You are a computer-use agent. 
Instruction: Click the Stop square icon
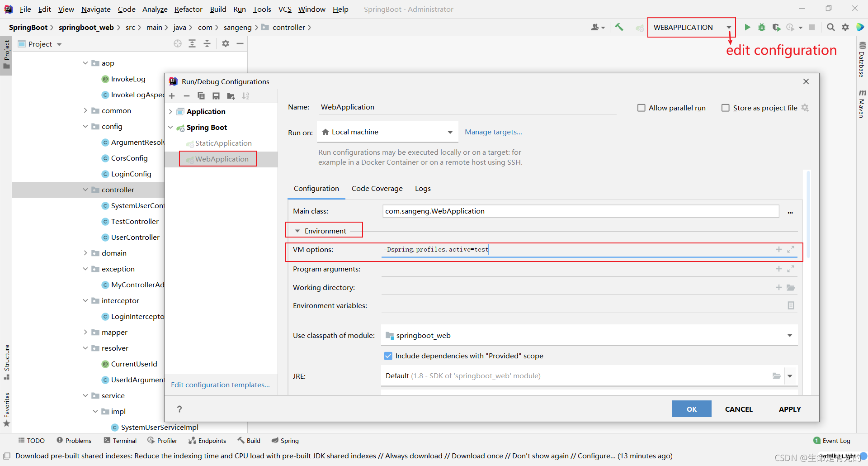[x=812, y=28]
